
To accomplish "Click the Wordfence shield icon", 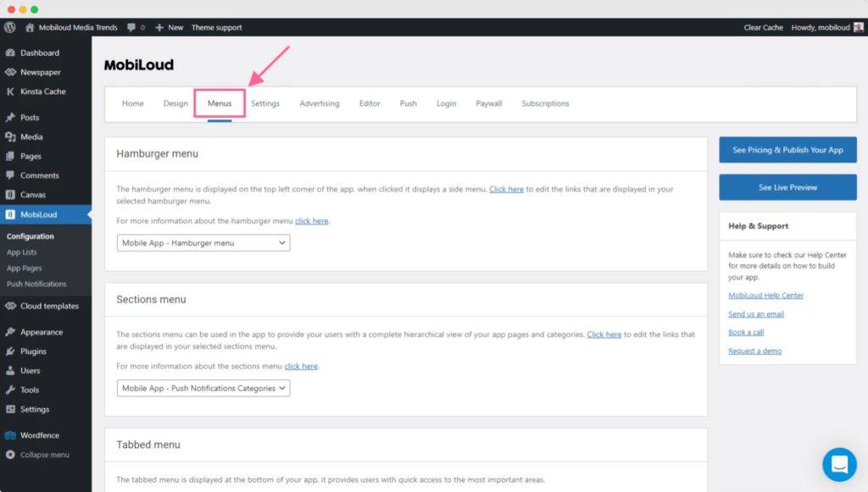I will pyautogui.click(x=10, y=435).
